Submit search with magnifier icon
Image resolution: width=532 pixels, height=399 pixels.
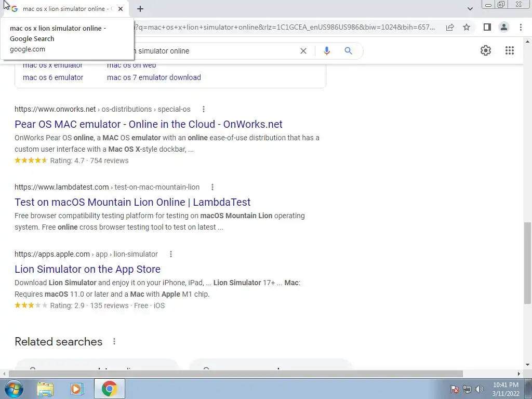(348, 51)
